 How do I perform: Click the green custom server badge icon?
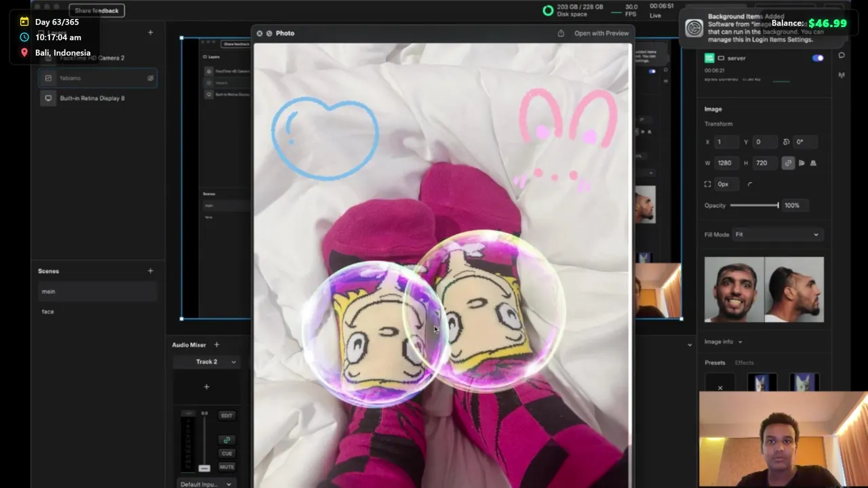click(x=709, y=58)
